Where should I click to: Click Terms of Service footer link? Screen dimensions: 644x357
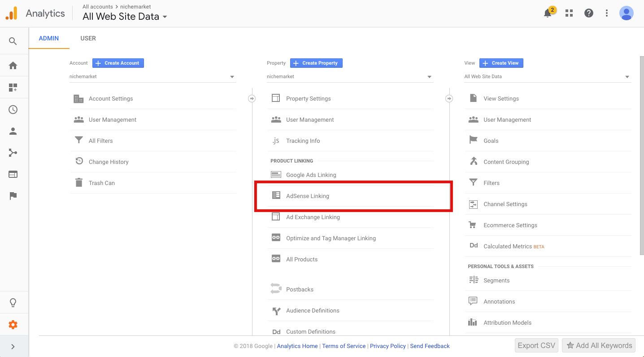(x=344, y=346)
